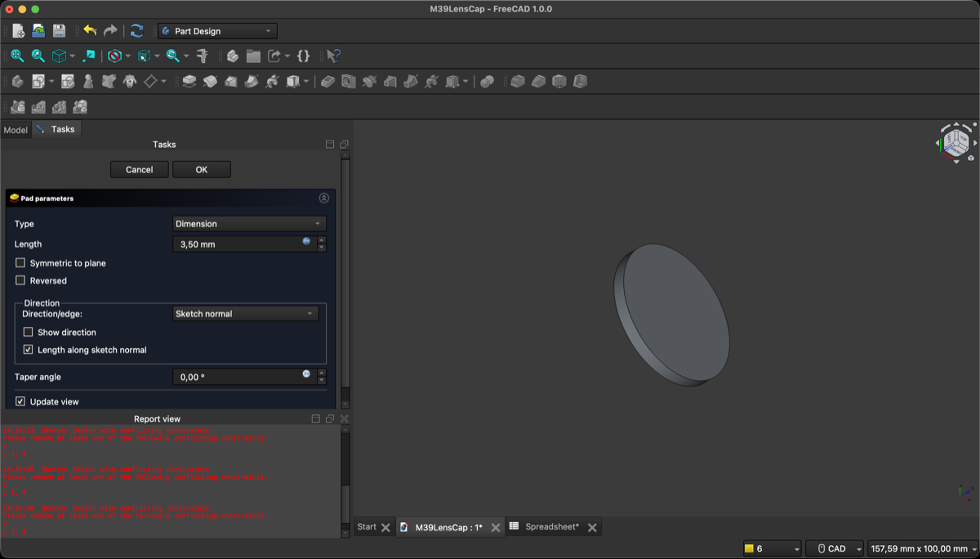Create a new body
The height and width of the screenshot is (559, 980).
pos(17,81)
